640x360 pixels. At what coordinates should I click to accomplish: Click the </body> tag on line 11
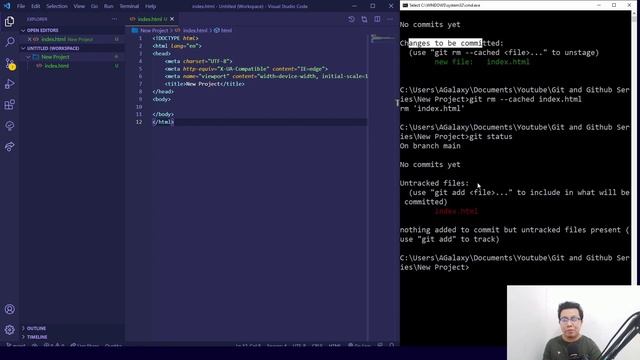pyautogui.click(x=163, y=114)
